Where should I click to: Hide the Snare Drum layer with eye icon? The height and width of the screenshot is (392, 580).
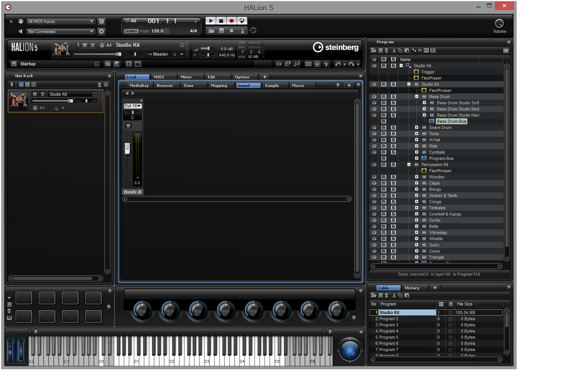[374, 127]
